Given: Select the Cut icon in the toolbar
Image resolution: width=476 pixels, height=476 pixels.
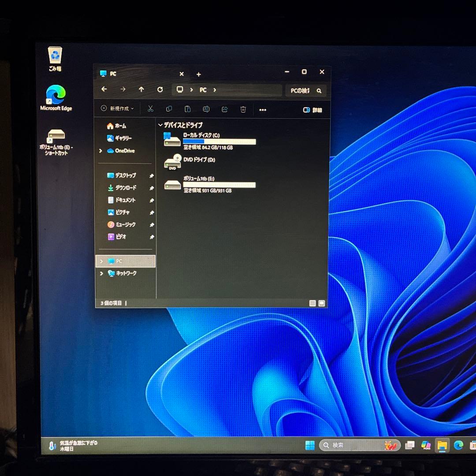Looking at the screenshot, I should (x=150, y=109).
